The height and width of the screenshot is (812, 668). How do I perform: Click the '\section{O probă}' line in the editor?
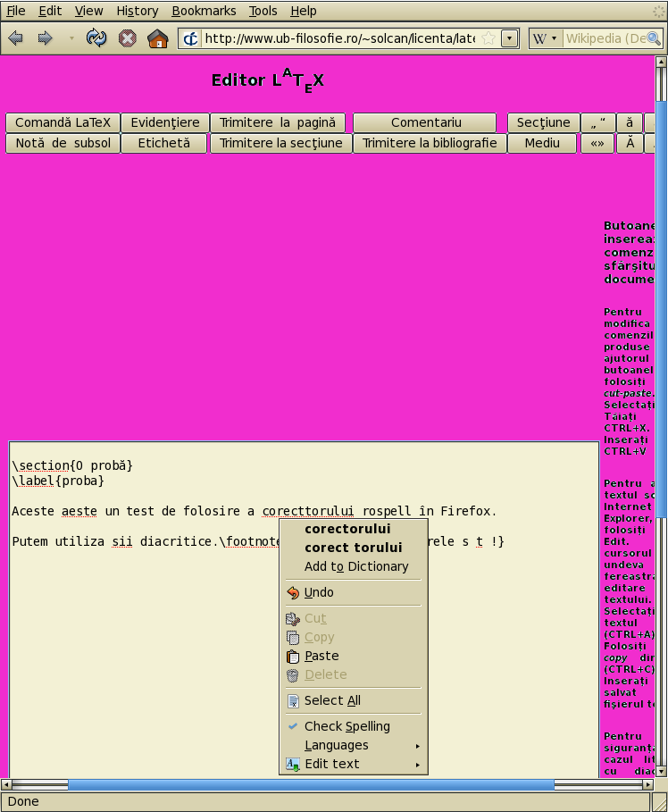pyautogui.click(x=72, y=465)
